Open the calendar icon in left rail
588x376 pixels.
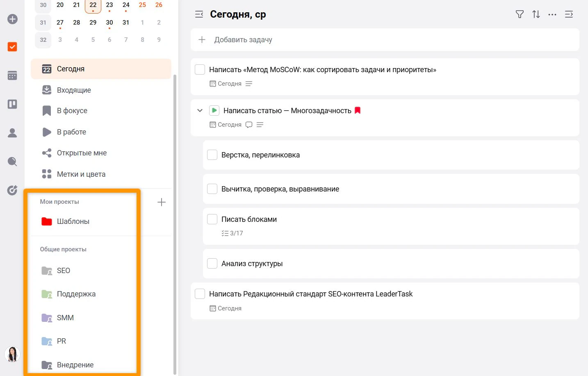coord(12,75)
